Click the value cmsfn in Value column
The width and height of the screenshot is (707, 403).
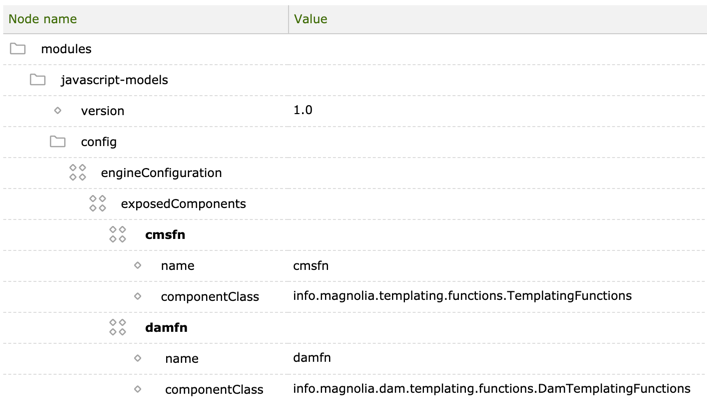pyautogui.click(x=311, y=266)
